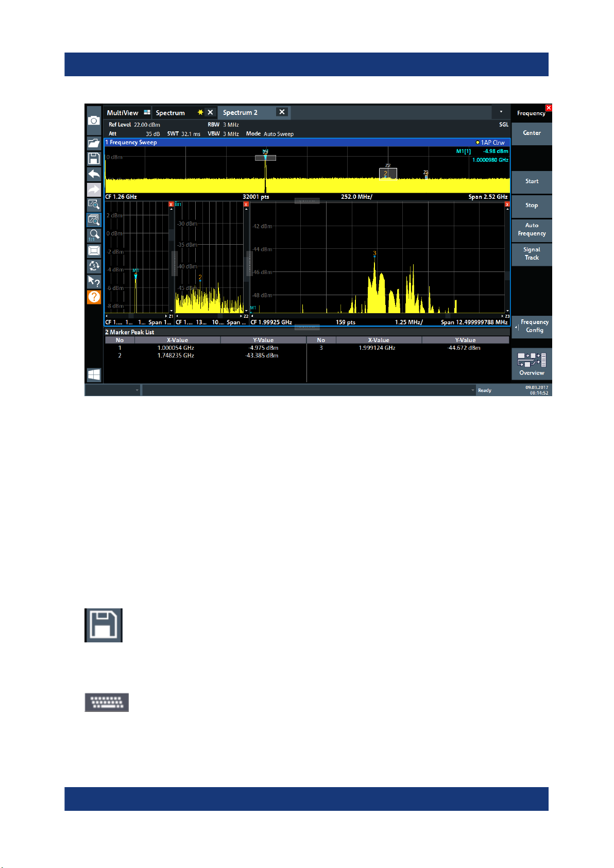Viewport: 614px width, 868px height.
Task: Click Mode Auto Sweep setting
Action: (270, 134)
